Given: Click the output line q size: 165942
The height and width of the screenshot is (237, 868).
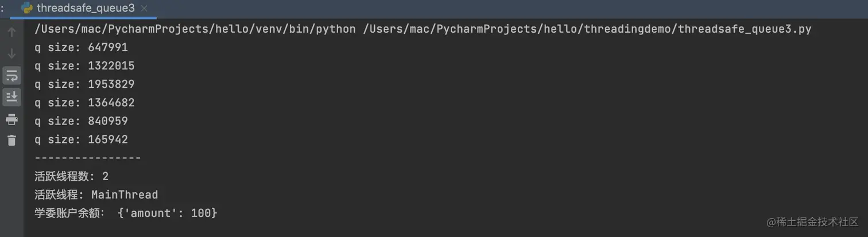Looking at the screenshot, I should click(81, 139).
